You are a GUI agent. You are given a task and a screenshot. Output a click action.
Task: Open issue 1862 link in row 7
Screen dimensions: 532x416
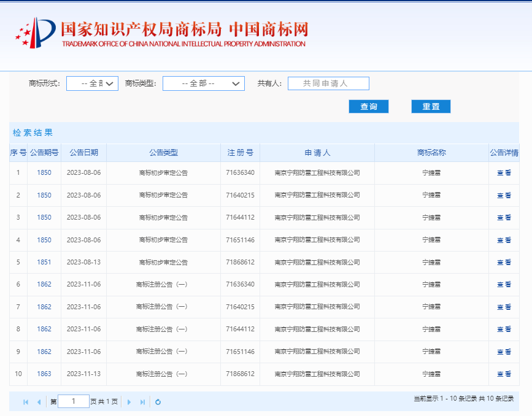click(44, 307)
